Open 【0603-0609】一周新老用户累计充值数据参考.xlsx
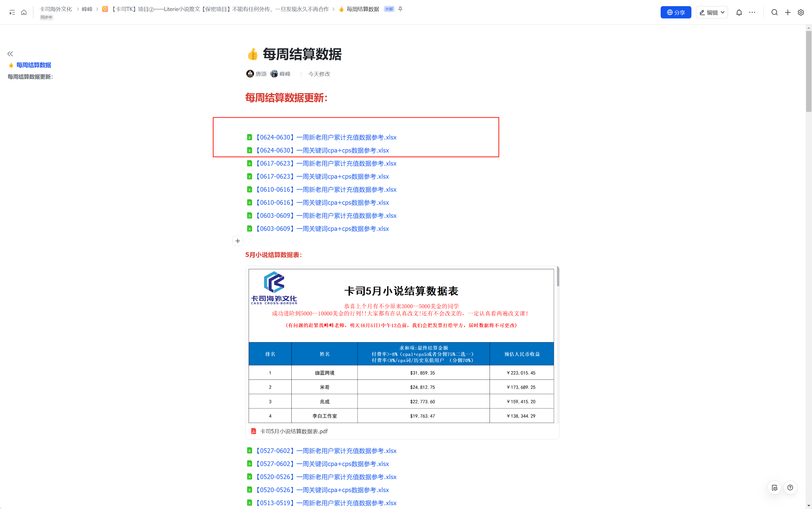The width and height of the screenshot is (812, 509). coord(326,215)
